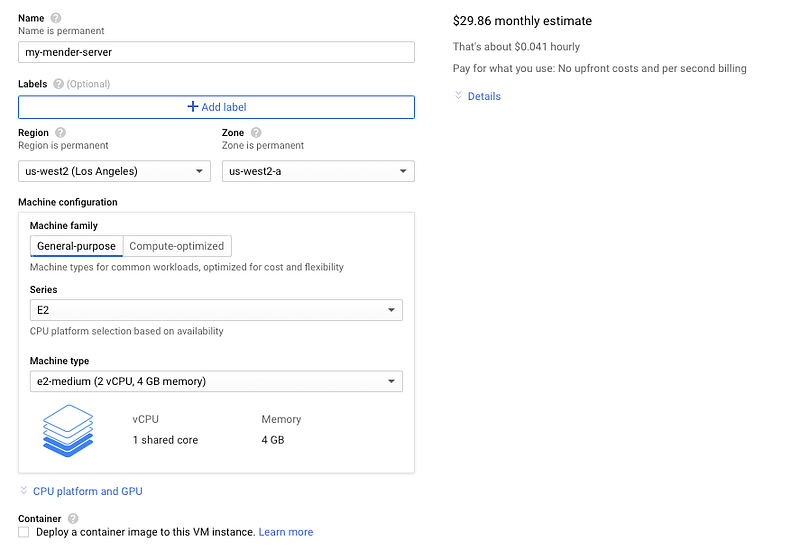
Task: Select the General-purpose machine family tab
Action: [76, 246]
